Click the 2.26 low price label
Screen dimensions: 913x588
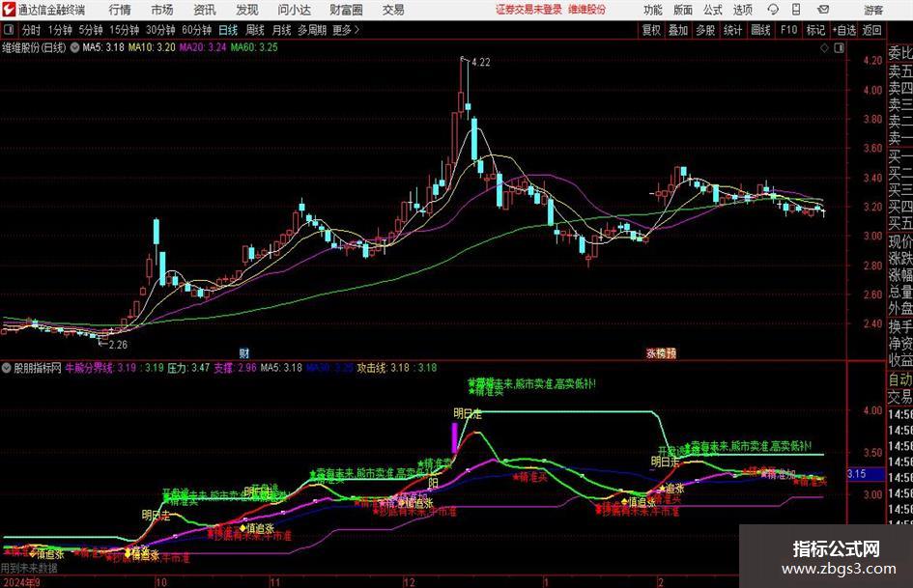118,345
